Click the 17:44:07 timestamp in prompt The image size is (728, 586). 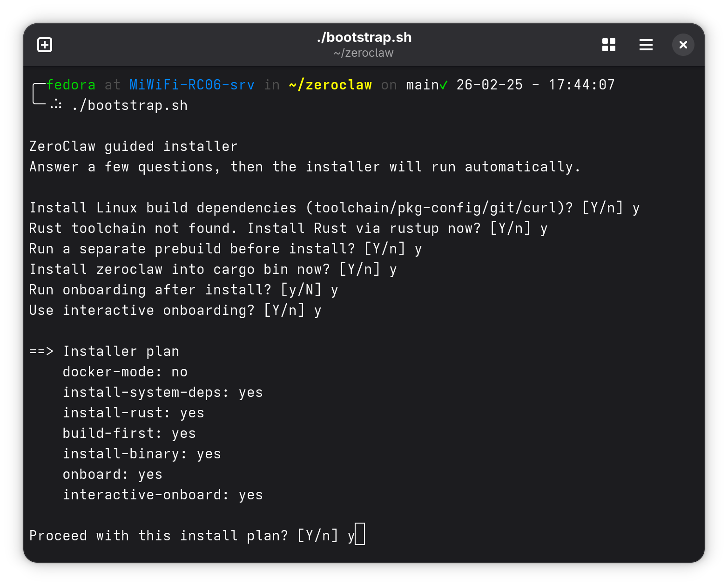tap(581, 85)
